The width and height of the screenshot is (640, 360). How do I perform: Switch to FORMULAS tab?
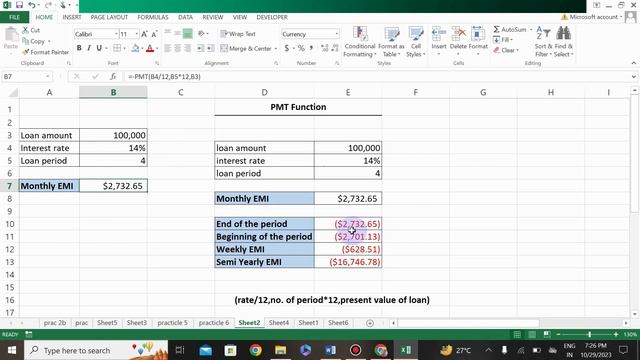pyautogui.click(x=153, y=17)
